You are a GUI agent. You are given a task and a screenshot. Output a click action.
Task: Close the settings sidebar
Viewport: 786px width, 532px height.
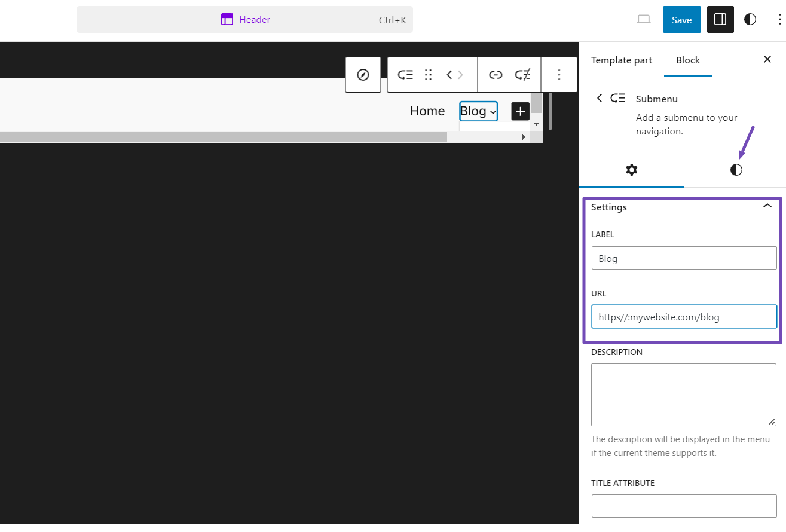tap(767, 59)
